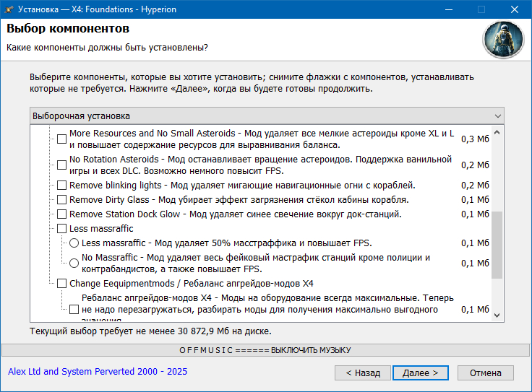532x392 pixels.
Task: Cancel setup with the Отмена button
Action: pos(486,373)
